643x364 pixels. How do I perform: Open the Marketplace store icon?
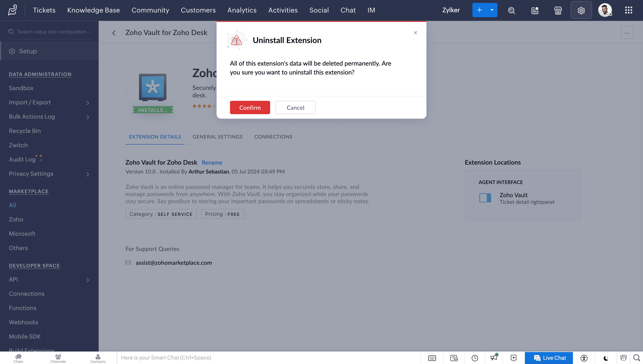[558, 10]
